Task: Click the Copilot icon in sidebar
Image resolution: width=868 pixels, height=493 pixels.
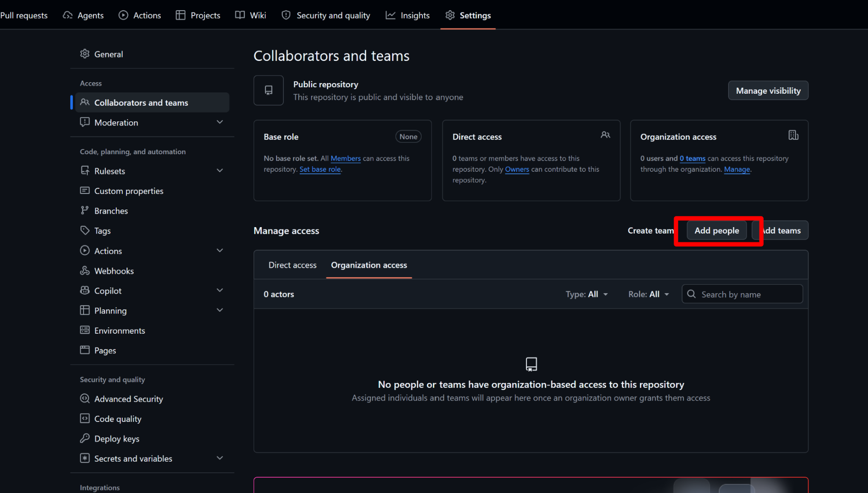Action: pyautogui.click(x=84, y=290)
